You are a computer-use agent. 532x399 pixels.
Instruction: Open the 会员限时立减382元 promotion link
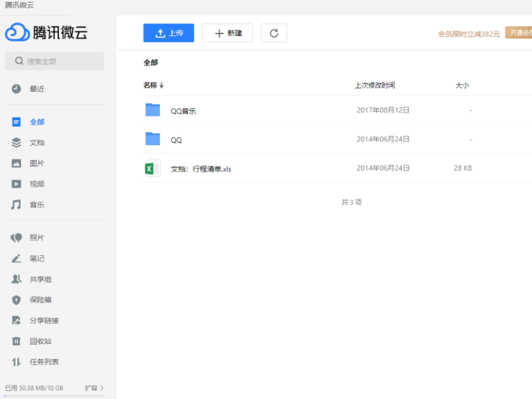click(x=468, y=34)
